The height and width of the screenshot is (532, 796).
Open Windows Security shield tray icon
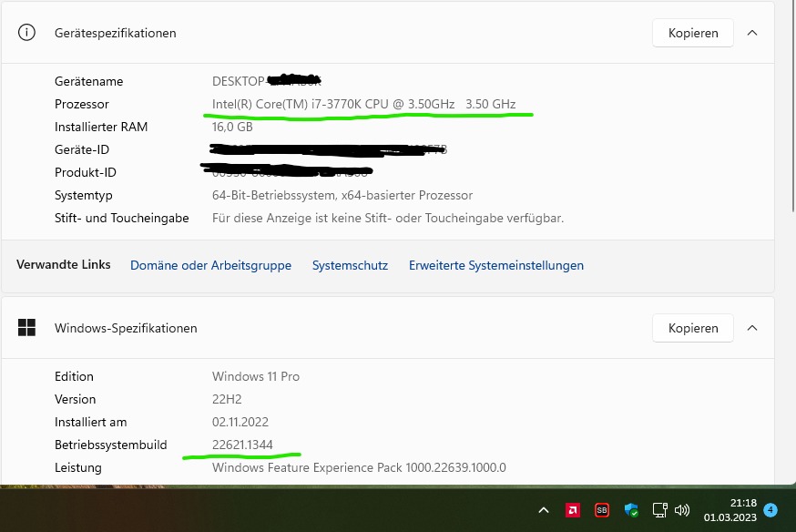click(631, 510)
